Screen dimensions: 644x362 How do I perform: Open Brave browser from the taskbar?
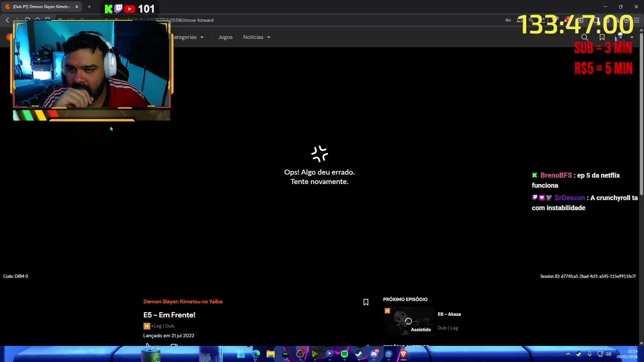click(403, 354)
